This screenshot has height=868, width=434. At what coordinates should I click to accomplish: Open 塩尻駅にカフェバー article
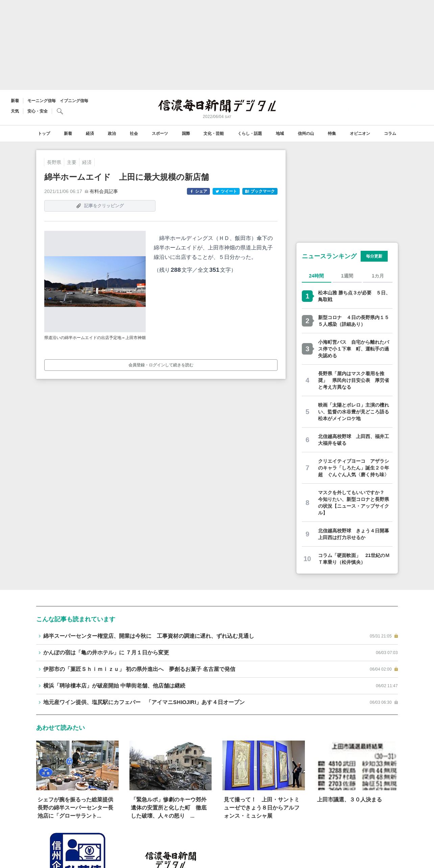[x=144, y=702]
